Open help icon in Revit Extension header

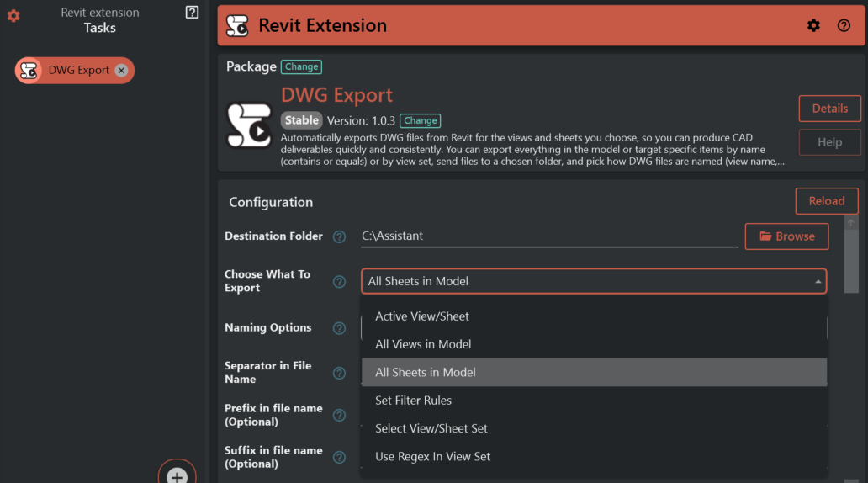[x=844, y=25]
